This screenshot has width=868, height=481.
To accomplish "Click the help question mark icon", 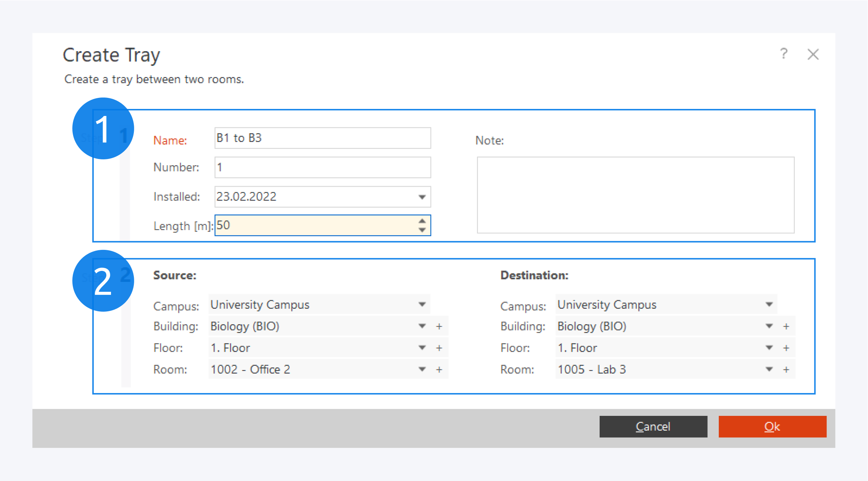I will (x=783, y=54).
